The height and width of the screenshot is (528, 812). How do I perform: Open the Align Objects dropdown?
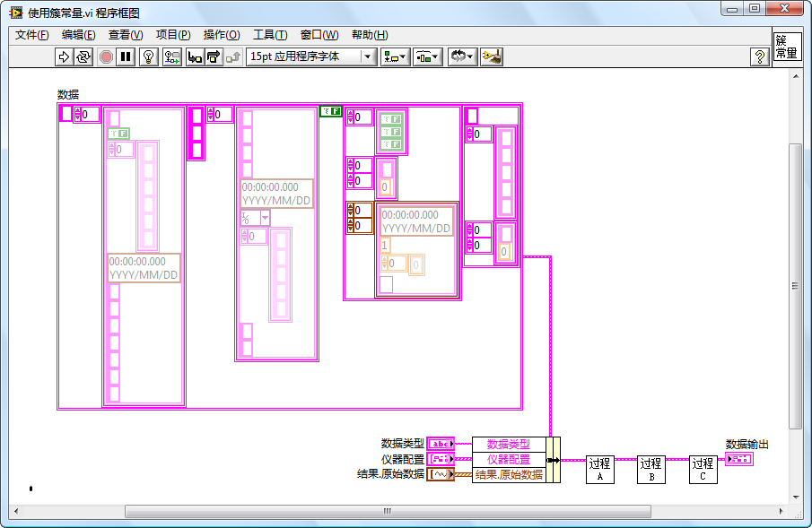coord(395,56)
